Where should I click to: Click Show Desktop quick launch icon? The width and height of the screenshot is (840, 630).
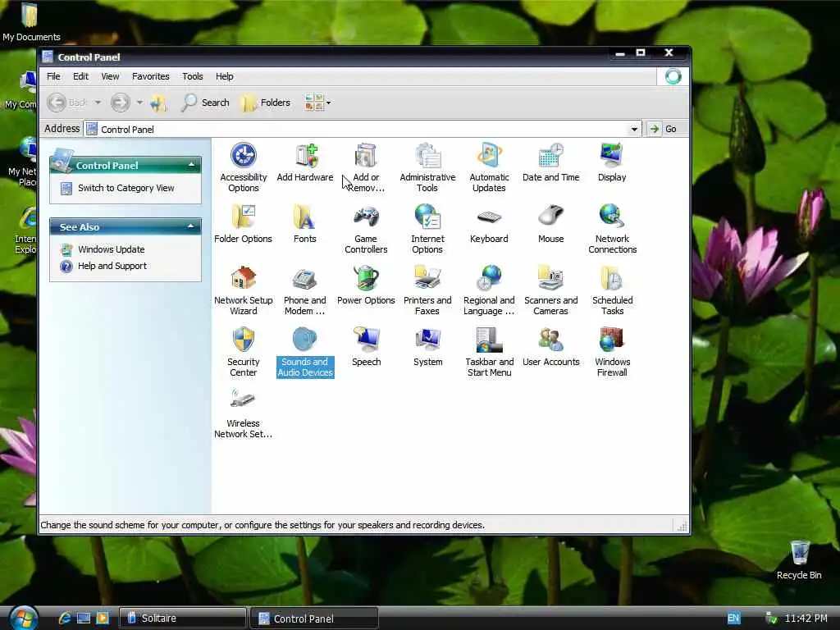[x=84, y=619]
